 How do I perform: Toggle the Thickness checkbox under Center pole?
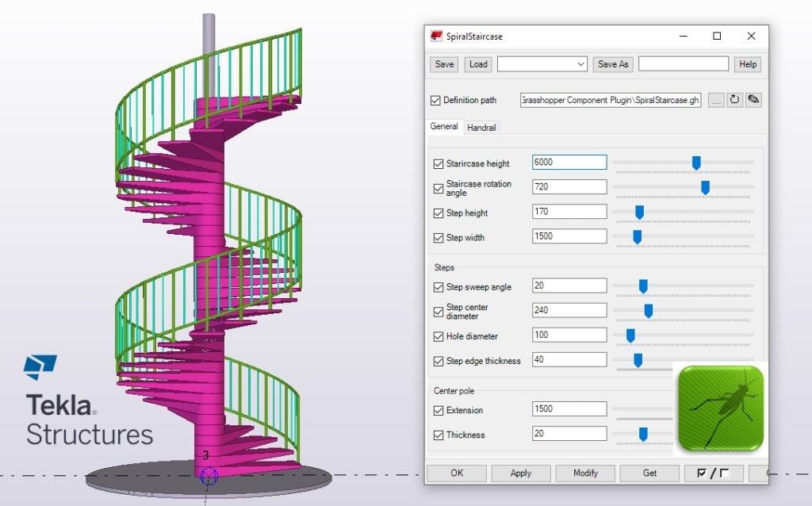pyautogui.click(x=439, y=435)
